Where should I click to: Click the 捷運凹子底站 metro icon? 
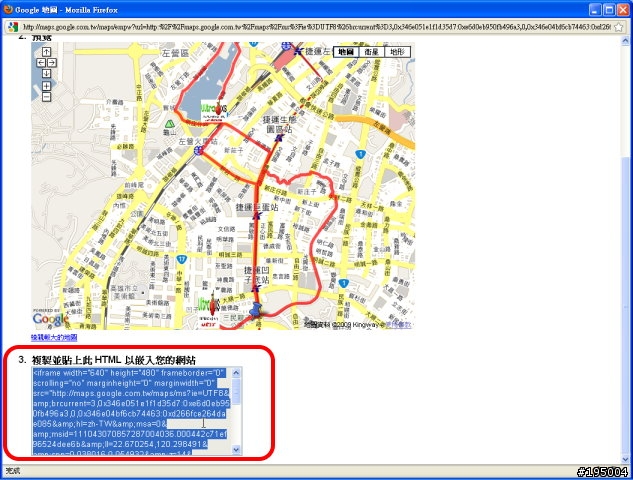(256, 288)
